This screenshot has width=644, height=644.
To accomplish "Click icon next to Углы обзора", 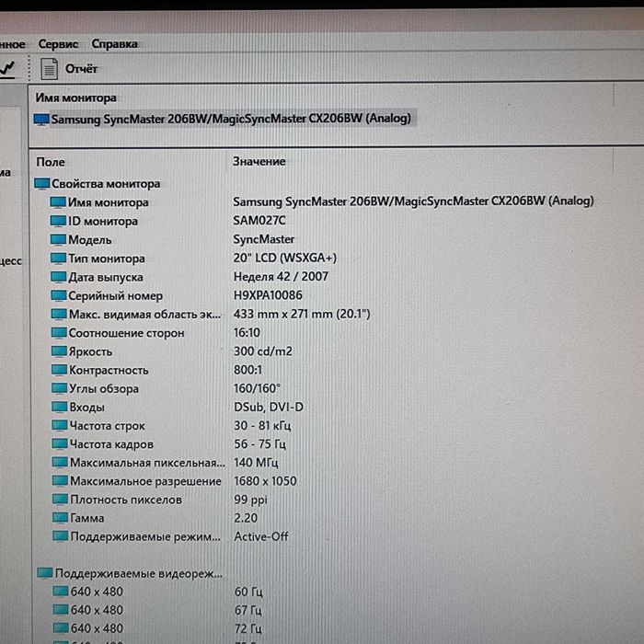I will tap(60, 388).
